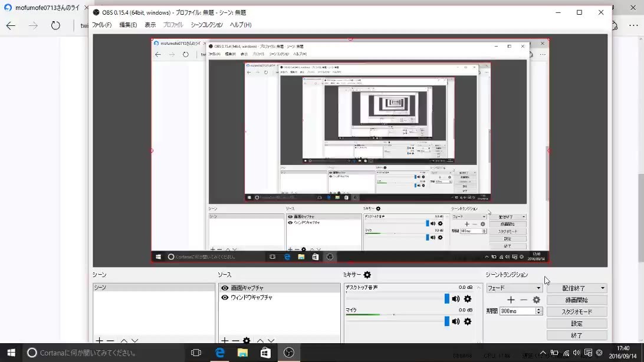Adjust the 期間 duration stepper arrows
Viewport: 644px width, 362px height.
point(538,311)
